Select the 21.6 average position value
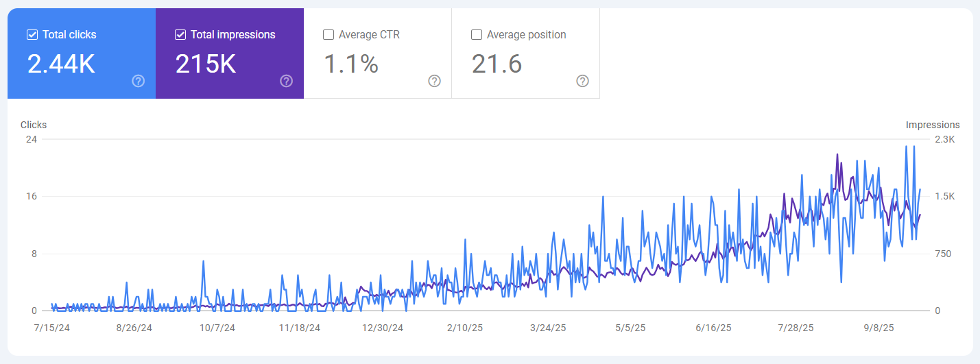The width and height of the screenshot is (980, 364). [x=497, y=64]
